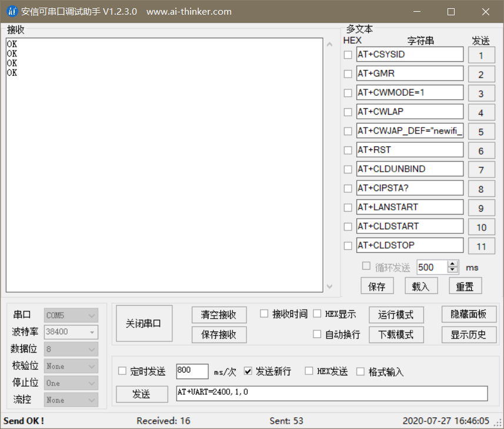Increase the 500 ms loop interval spinner
The image size is (504, 429).
tap(453, 264)
